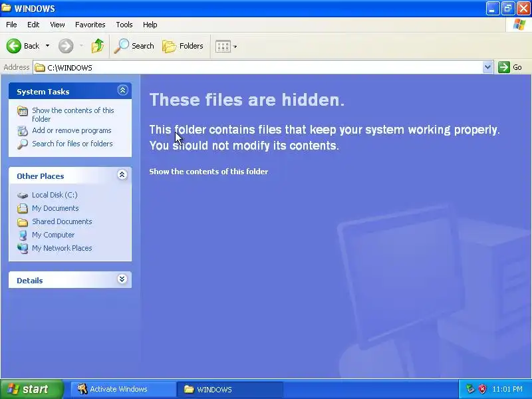Image resolution: width=532 pixels, height=399 pixels.
Task: Click Search for files or folders link
Action: 72,144
